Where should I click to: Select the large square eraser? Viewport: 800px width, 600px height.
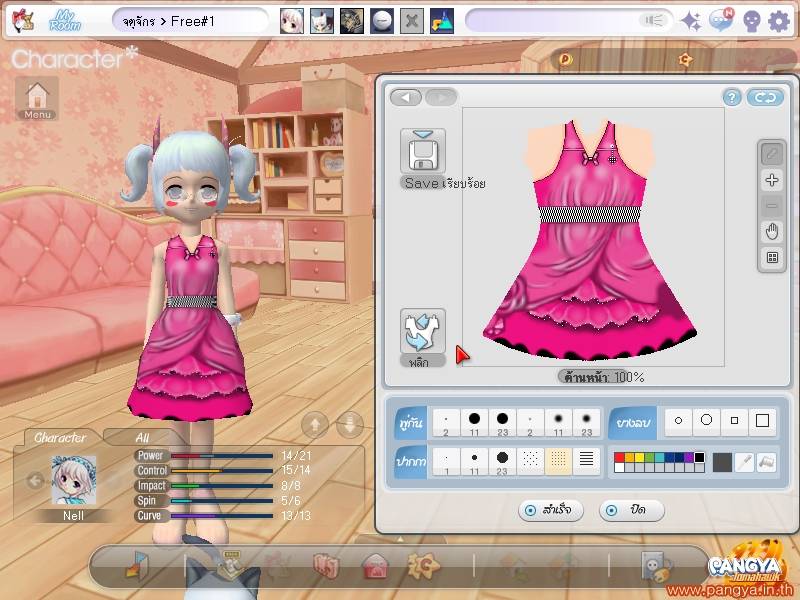(762, 421)
